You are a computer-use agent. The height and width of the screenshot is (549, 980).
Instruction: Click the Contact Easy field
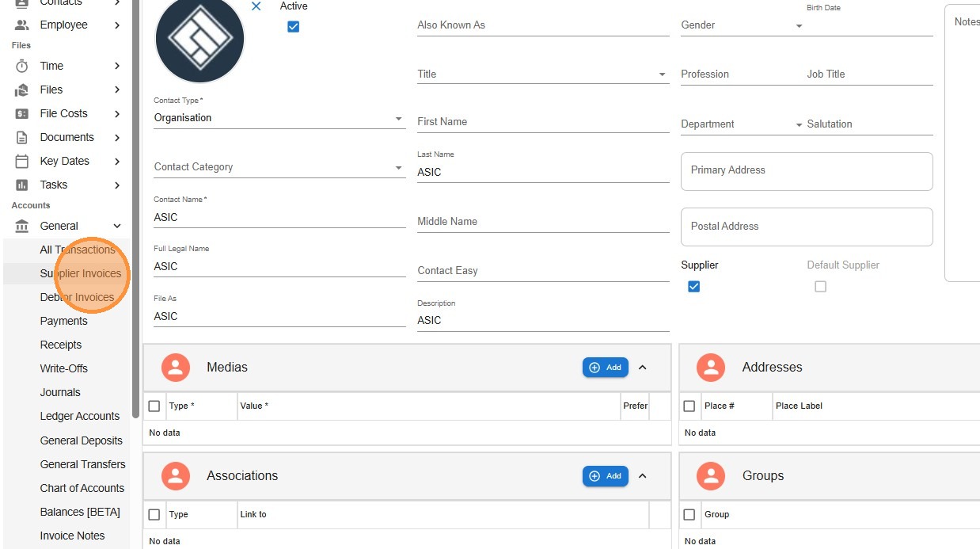pos(543,271)
